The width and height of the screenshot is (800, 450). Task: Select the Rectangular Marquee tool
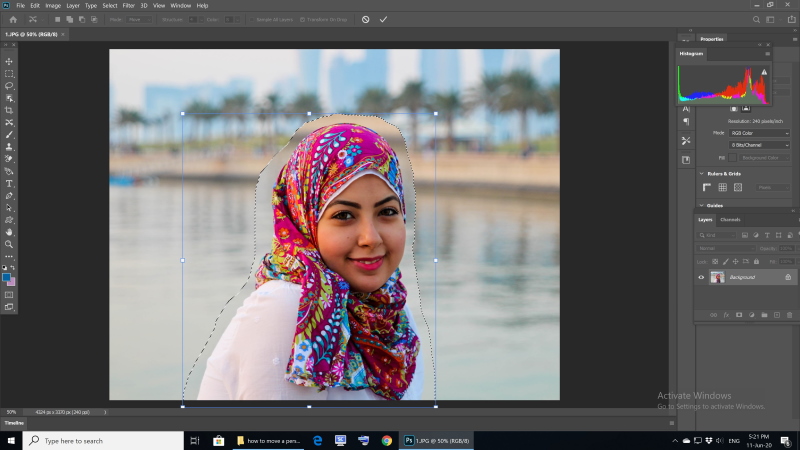pyautogui.click(x=9, y=73)
